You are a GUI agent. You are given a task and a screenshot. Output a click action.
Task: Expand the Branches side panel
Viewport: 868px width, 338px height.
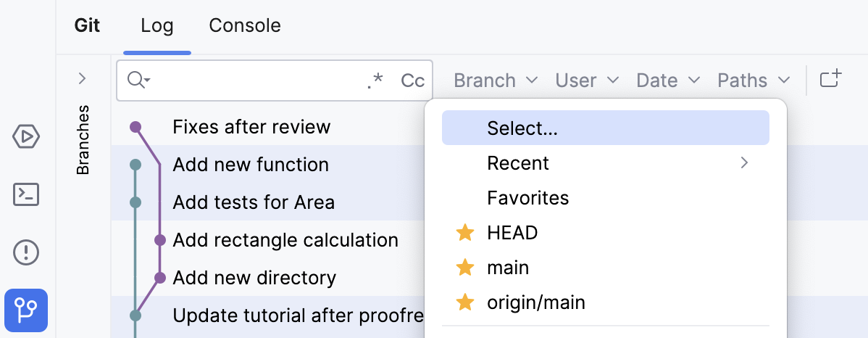pos(82,78)
